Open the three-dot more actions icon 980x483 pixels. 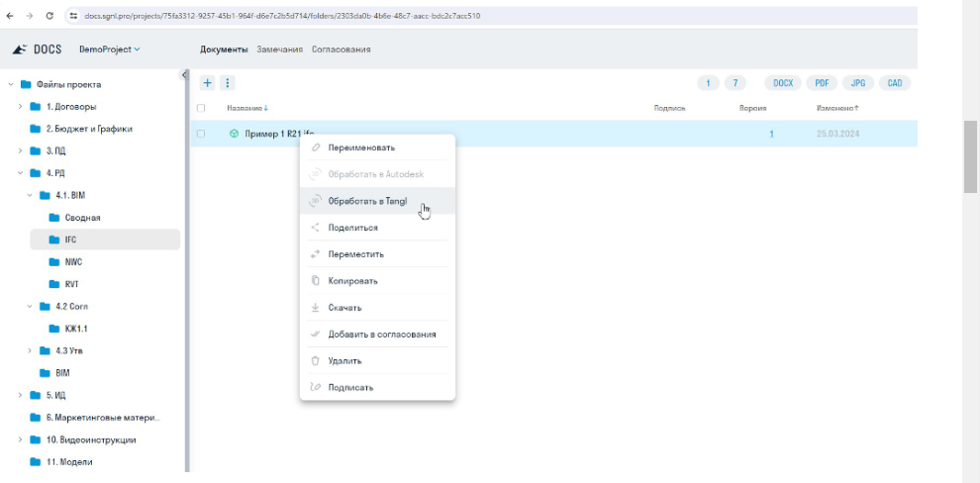point(227,83)
